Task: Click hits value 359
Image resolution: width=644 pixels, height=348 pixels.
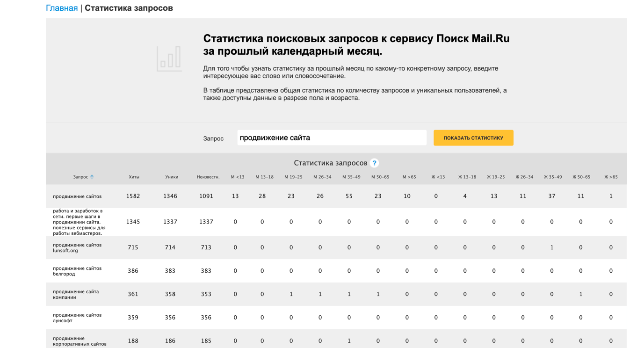Action: (133, 318)
